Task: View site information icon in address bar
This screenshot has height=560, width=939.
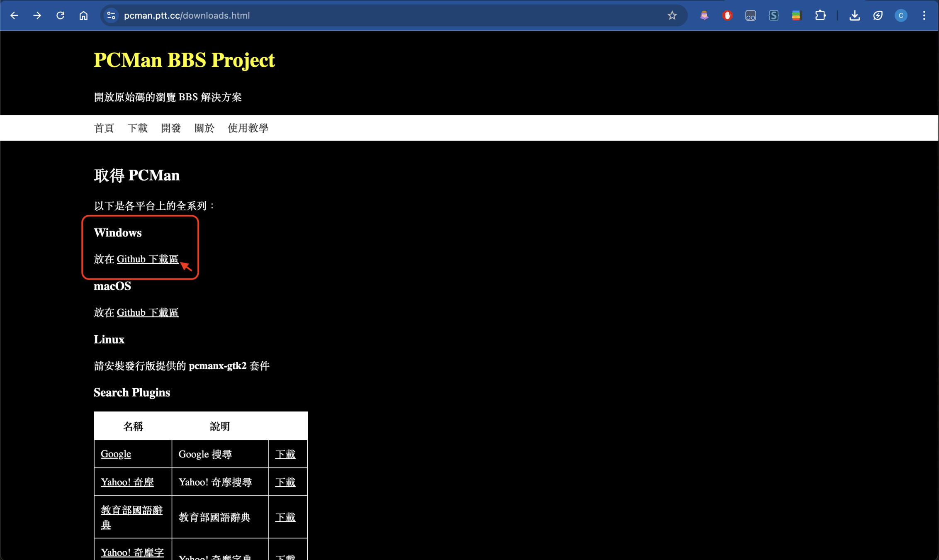Action: point(111,15)
